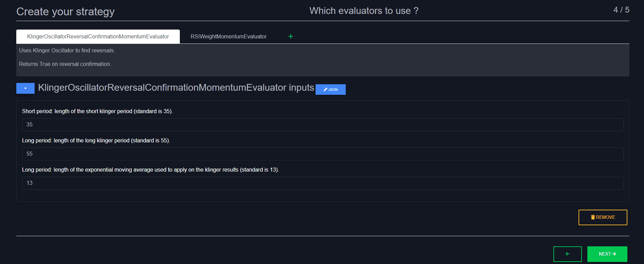The height and width of the screenshot is (264, 644).
Task: Focus the moving average field showing 13
Action: (323, 183)
